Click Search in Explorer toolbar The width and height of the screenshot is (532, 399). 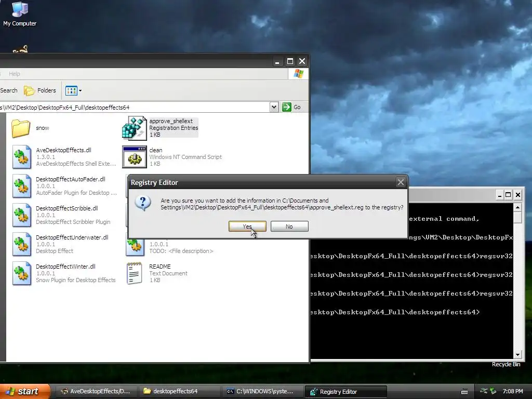pyautogui.click(x=9, y=90)
